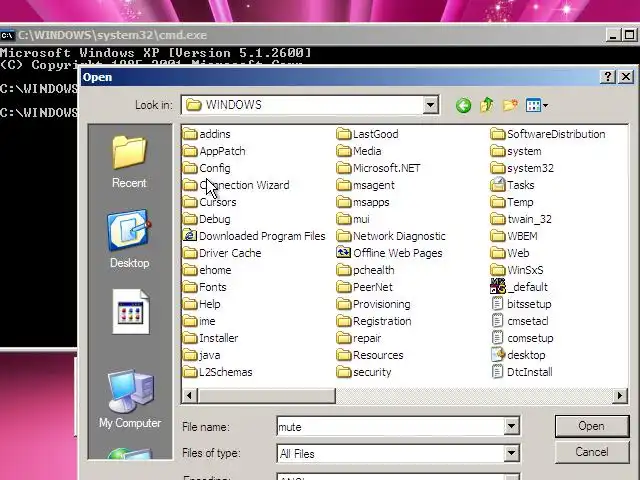Select the repair folder
This screenshot has width=640, height=480.
coord(359,338)
